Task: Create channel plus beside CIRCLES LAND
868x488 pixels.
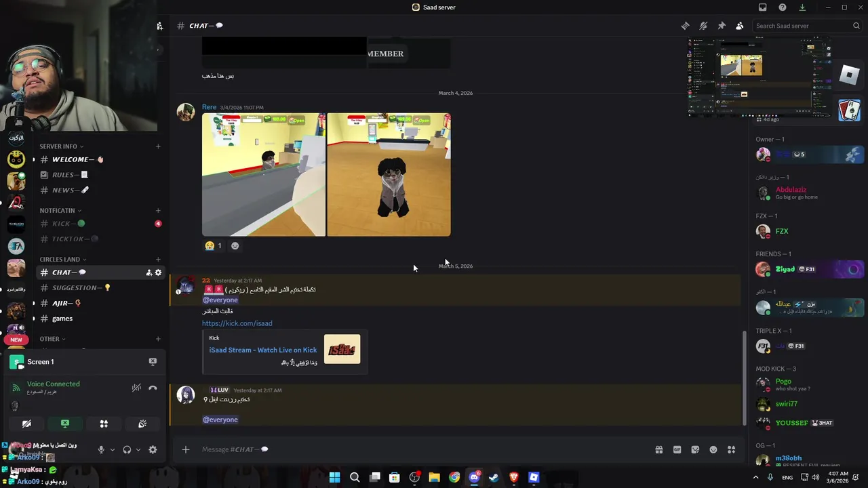Action: click(x=158, y=260)
